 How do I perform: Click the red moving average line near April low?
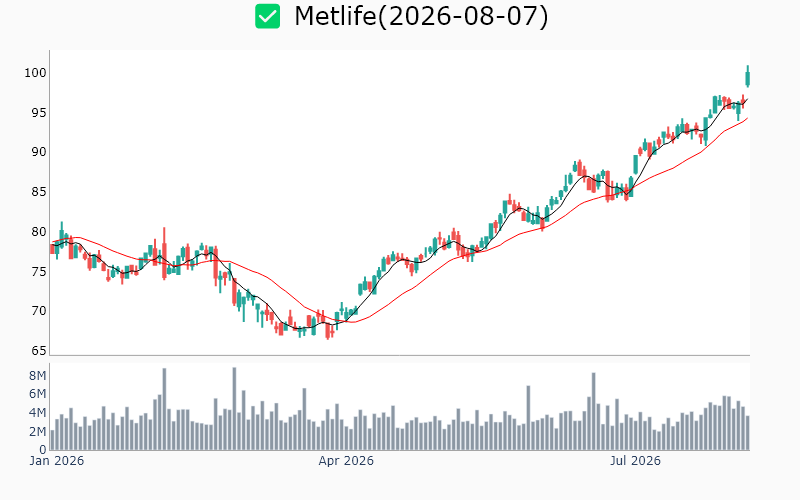352,322
